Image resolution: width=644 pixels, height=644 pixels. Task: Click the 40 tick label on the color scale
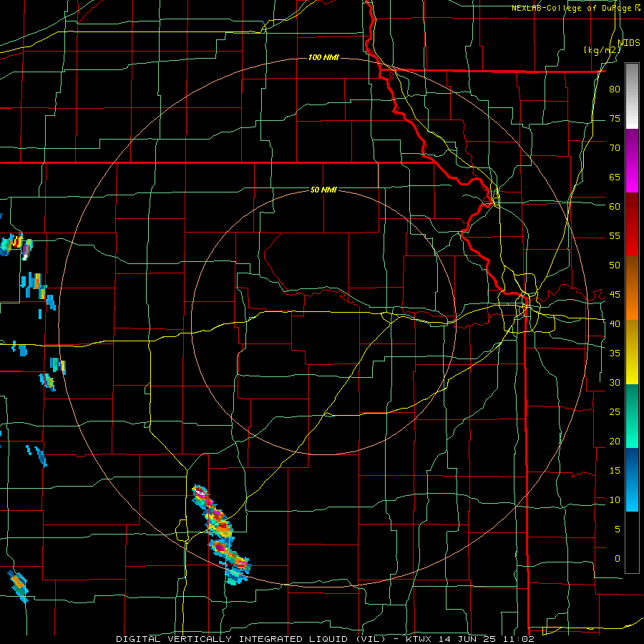click(x=615, y=324)
